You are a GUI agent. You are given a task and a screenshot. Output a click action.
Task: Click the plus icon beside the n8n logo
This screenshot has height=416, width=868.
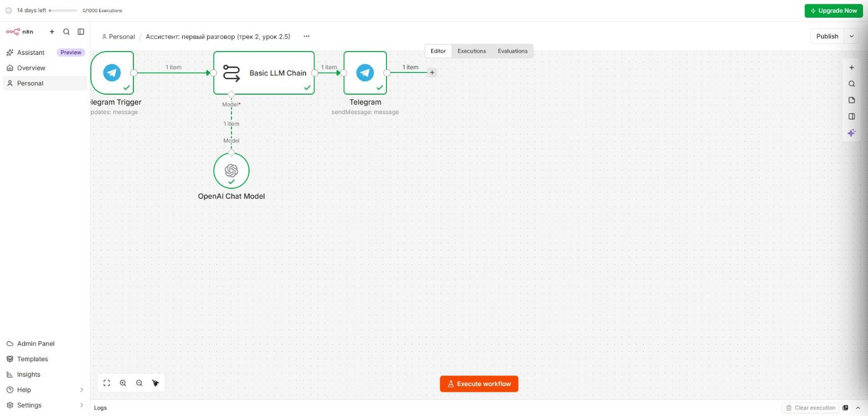click(x=52, y=32)
